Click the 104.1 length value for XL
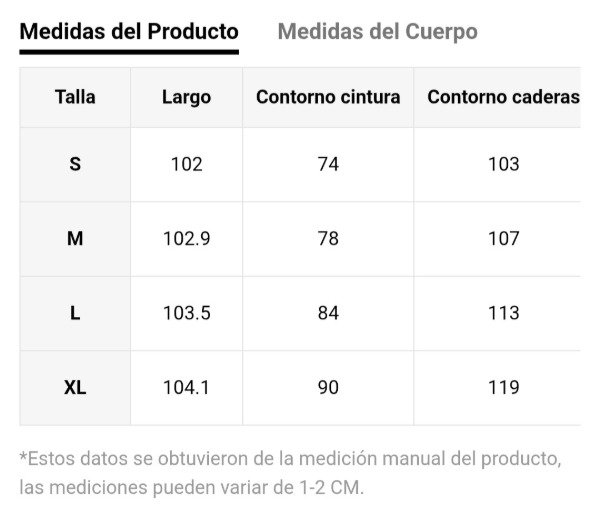This screenshot has width=600, height=520. [x=186, y=387]
